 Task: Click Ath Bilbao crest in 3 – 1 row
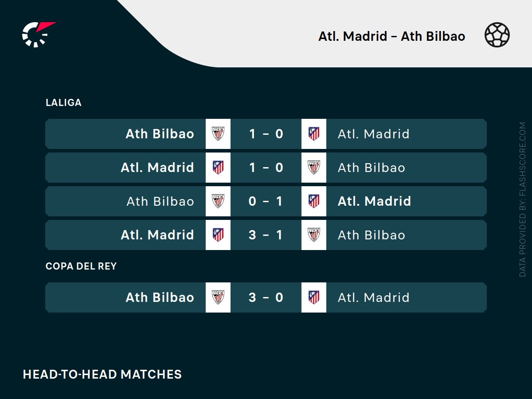pos(314,235)
